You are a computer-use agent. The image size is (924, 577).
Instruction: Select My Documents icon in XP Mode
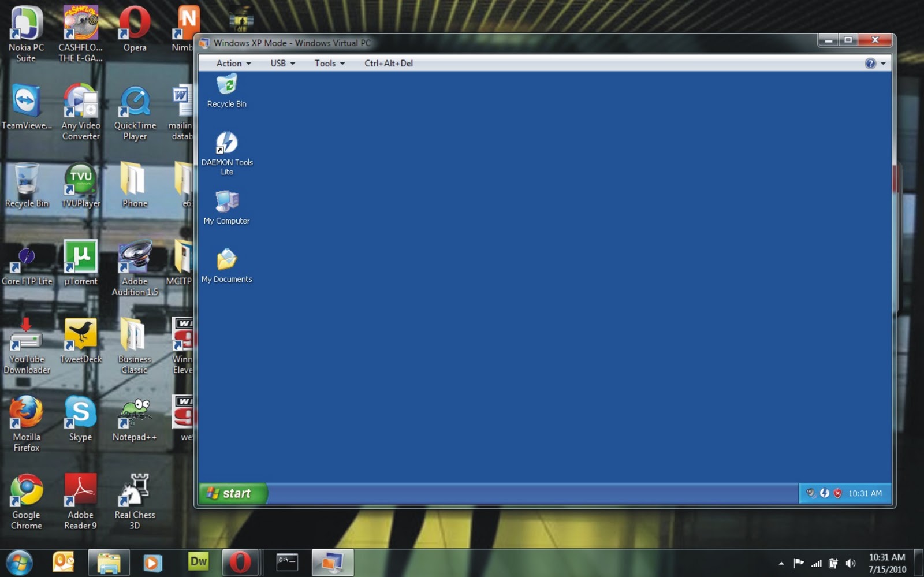(227, 266)
